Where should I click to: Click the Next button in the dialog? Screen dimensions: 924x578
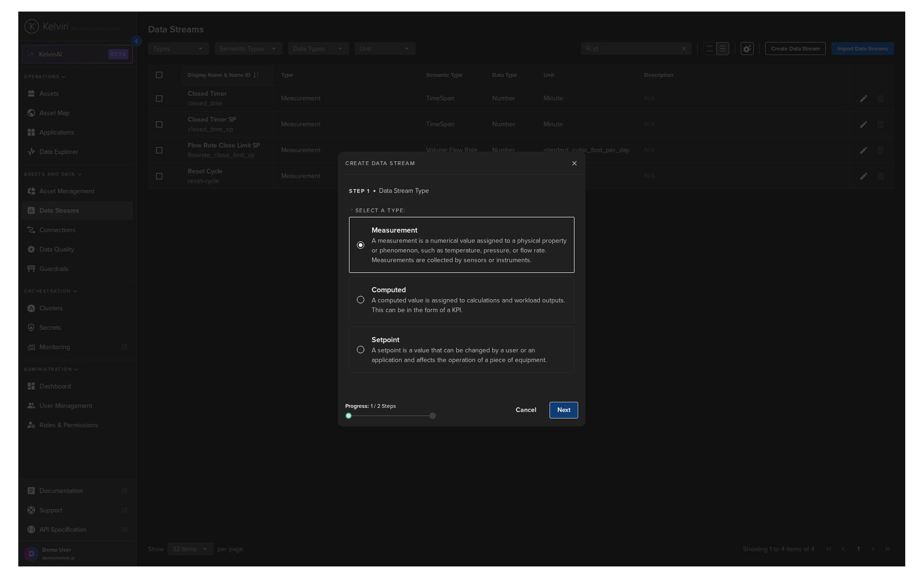(x=564, y=410)
